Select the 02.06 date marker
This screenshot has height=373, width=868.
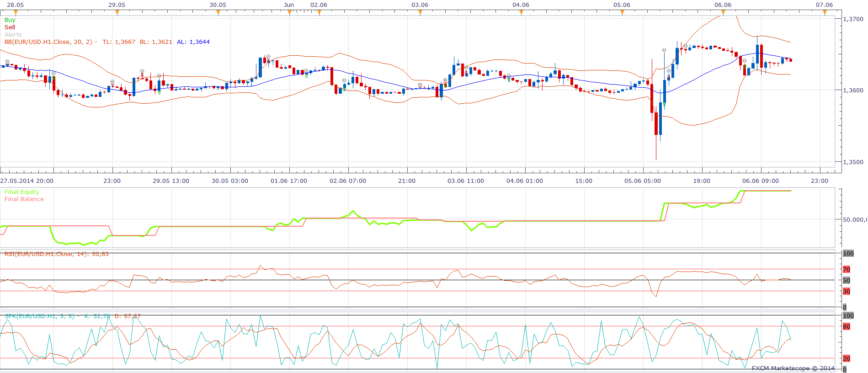(319, 13)
